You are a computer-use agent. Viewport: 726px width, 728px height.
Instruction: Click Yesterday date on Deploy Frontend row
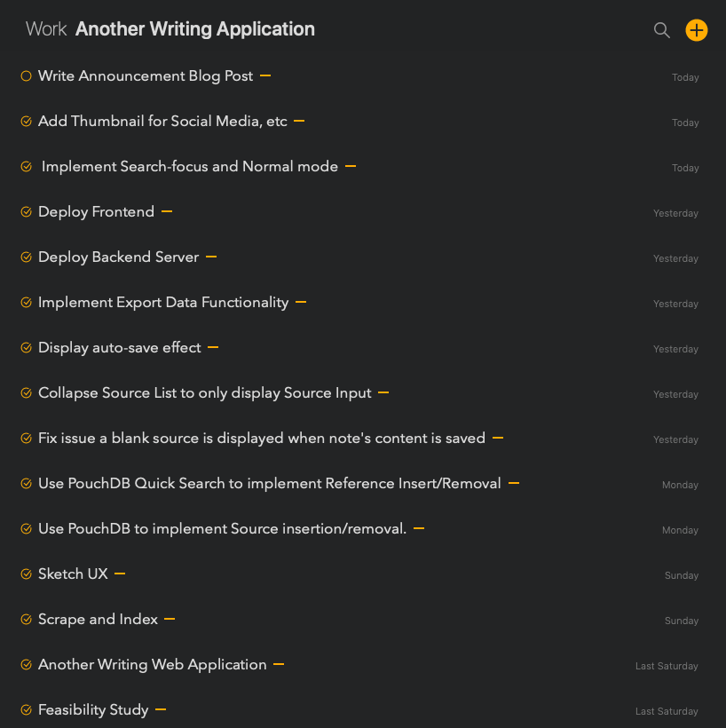676,214
